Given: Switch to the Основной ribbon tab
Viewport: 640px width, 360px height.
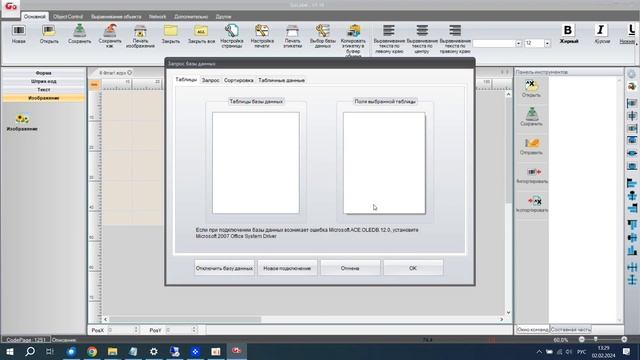Looking at the screenshot, I should 35,17.
